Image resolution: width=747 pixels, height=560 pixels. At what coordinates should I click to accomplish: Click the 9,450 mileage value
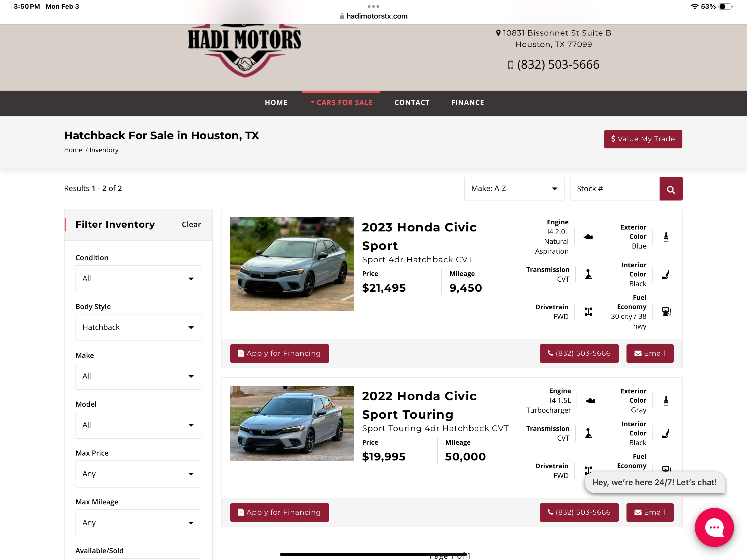pyautogui.click(x=465, y=288)
